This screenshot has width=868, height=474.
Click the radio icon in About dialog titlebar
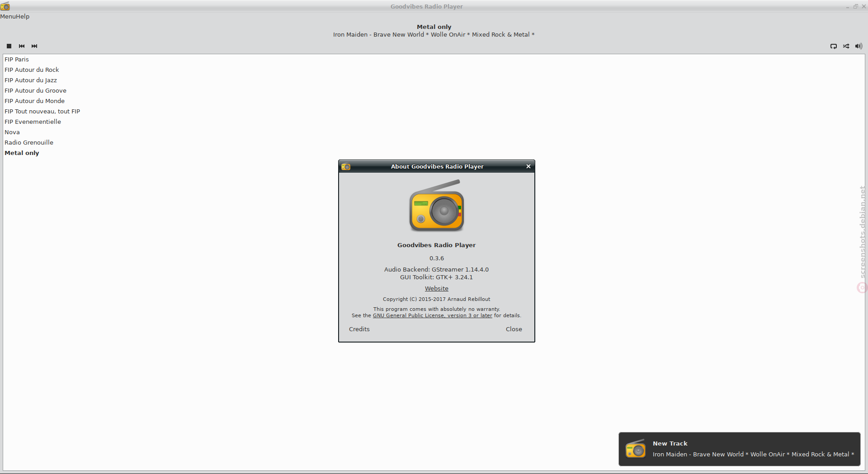(x=346, y=166)
